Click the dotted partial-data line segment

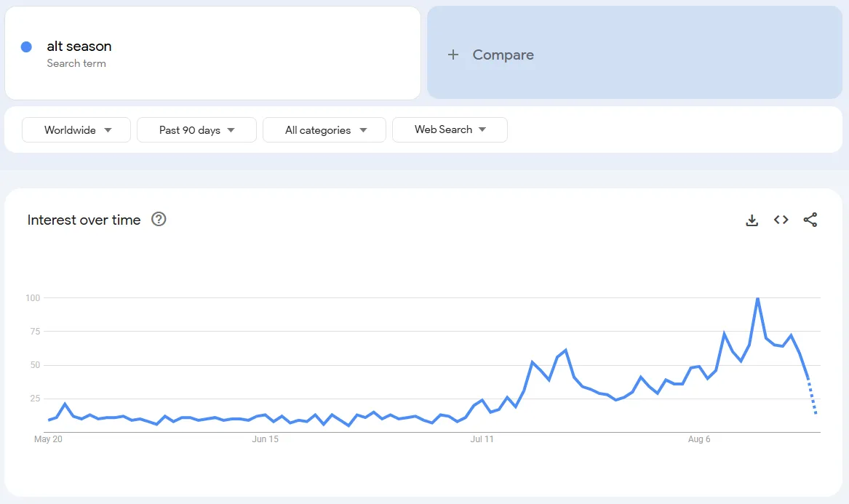pos(813,398)
